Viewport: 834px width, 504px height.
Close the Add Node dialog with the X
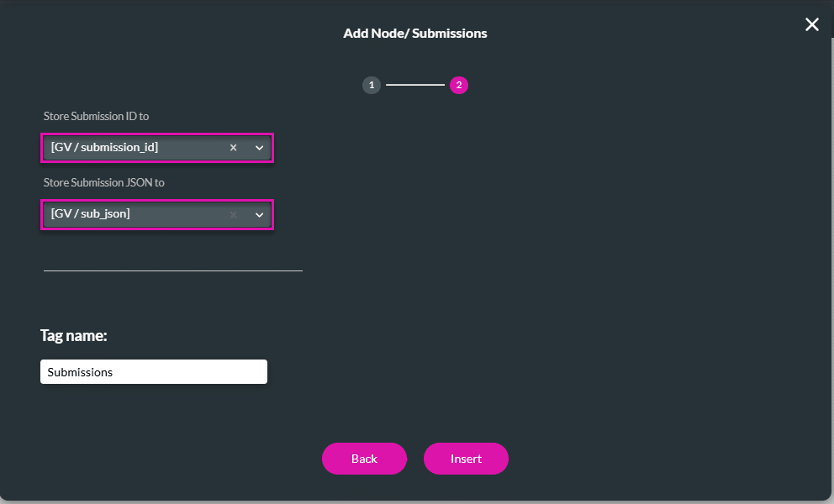pyautogui.click(x=810, y=24)
